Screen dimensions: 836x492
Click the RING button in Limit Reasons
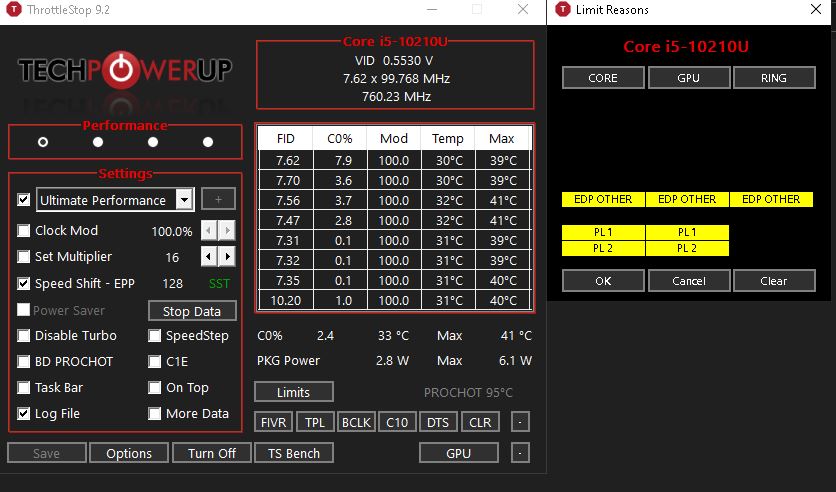pos(774,78)
